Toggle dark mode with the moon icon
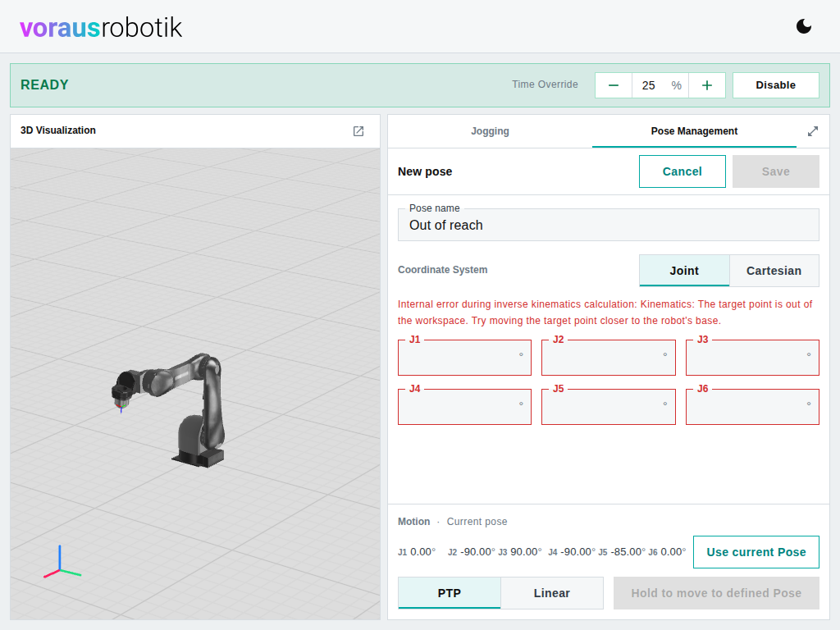Screen dimensions: 840x630 pos(804,26)
